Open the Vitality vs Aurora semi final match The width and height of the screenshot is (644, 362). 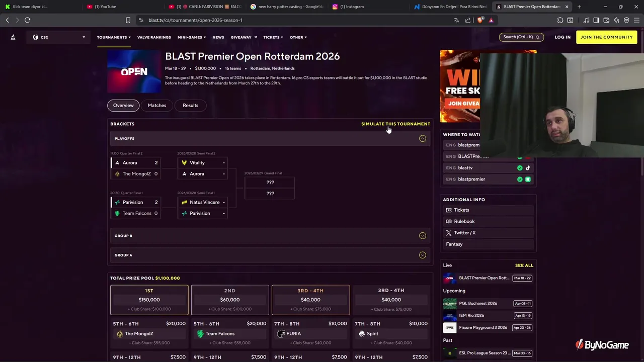point(203,168)
